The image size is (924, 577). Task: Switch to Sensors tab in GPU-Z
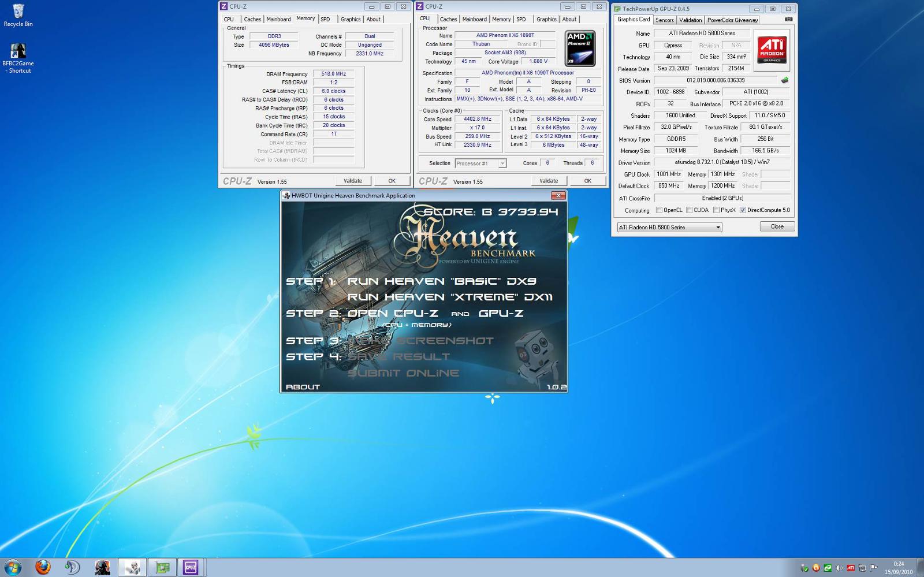[x=665, y=20]
